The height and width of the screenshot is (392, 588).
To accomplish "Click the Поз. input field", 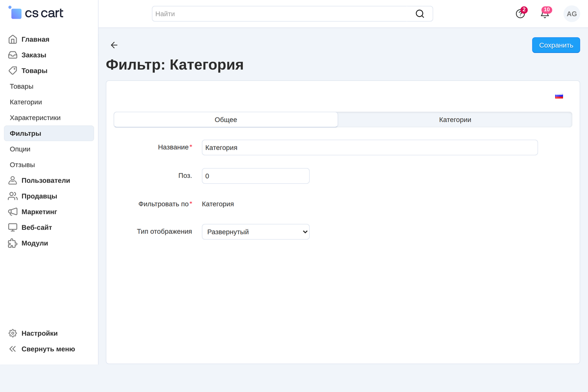I will pyautogui.click(x=256, y=176).
